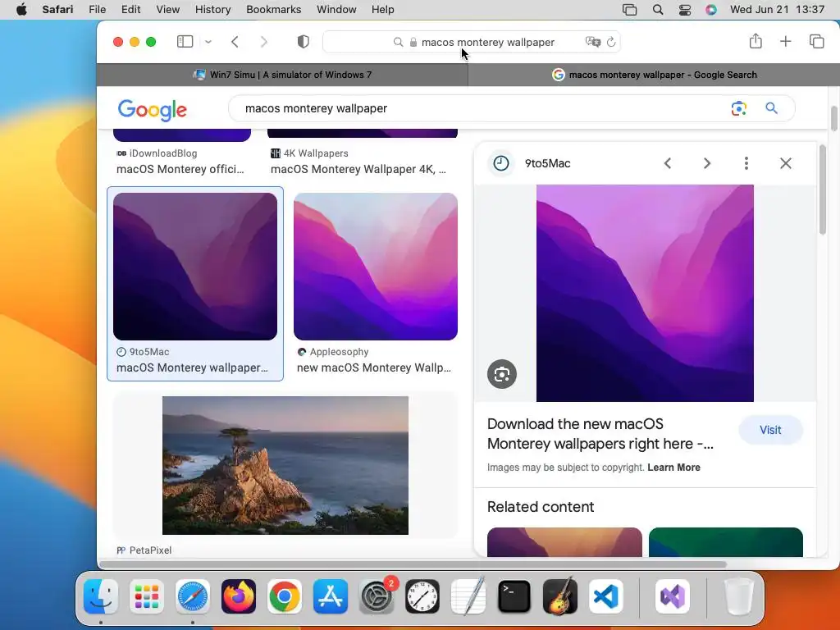Click the Safari address bar
Screen dimensions: 840x630
[472, 42]
